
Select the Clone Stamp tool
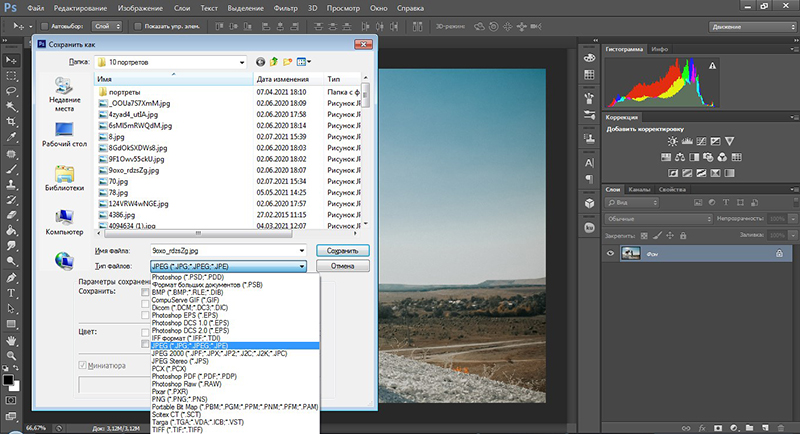[11, 185]
